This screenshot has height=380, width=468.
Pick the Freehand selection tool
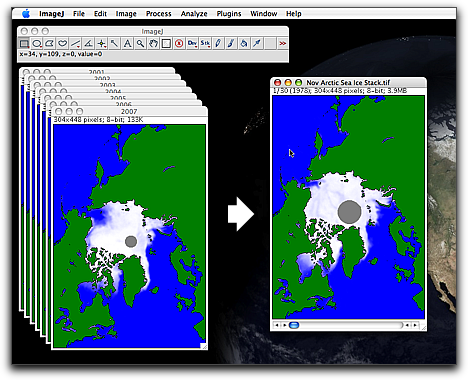tap(63, 43)
